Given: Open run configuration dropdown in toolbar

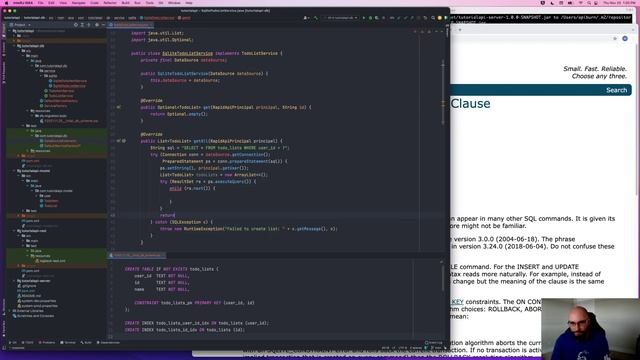Looking at the screenshot, I should (341, 18).
